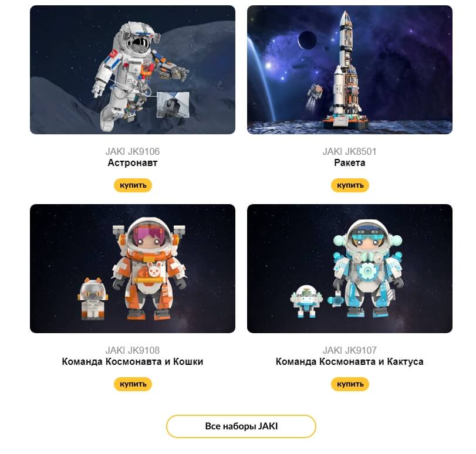
Task: Select the JAKI JK9107 model code
Action: coord(350,350)
